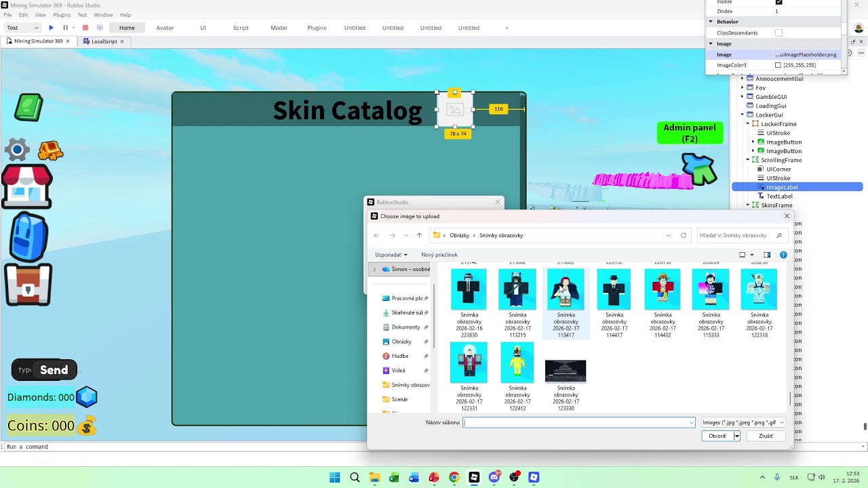The image size is (868, 488).
Task: Click the Pause test button
Action: tap(65, 28)
